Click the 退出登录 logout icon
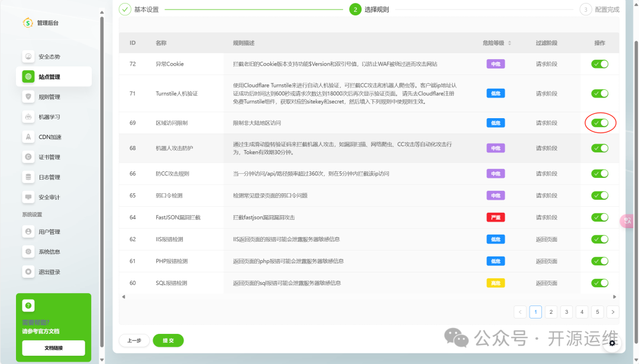 [x=28, y=272]
